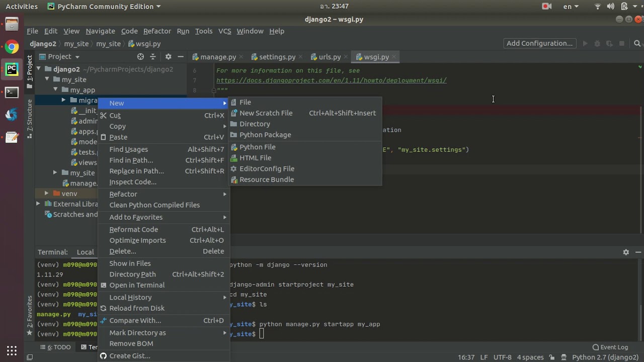Click UTF-8 encoding in status bar
Screen dimensions: 644x362
[x=502, y=357]
